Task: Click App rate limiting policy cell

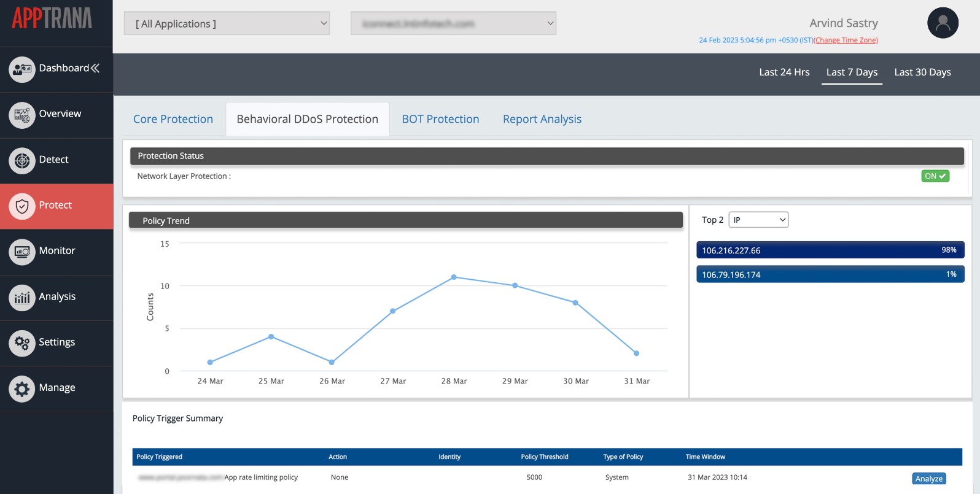Action: point(261,477)
